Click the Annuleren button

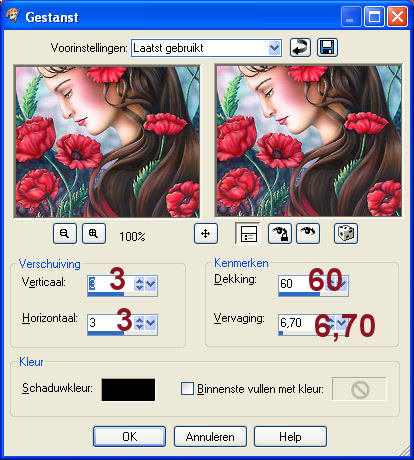click(210, 436)
